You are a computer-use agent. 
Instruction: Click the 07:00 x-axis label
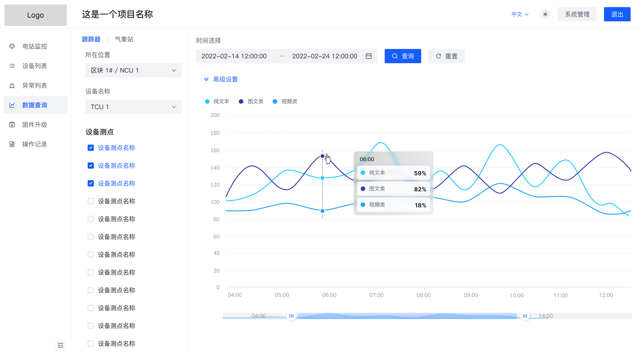[x=376, y=295]
